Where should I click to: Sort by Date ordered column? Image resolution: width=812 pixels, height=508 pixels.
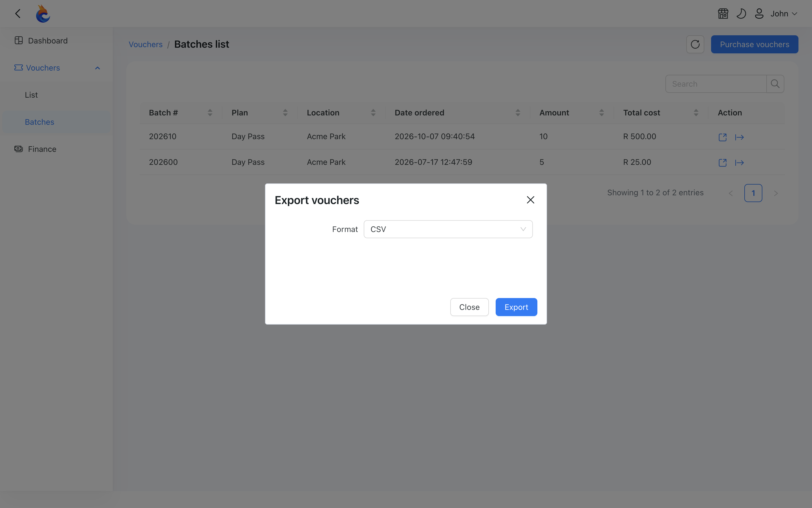pos(518,113)
